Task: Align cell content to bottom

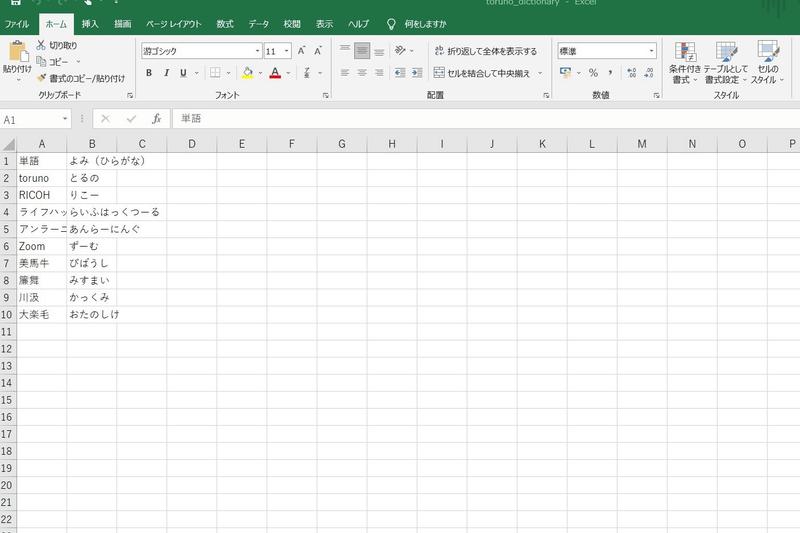Action: [x=379, y=50]
